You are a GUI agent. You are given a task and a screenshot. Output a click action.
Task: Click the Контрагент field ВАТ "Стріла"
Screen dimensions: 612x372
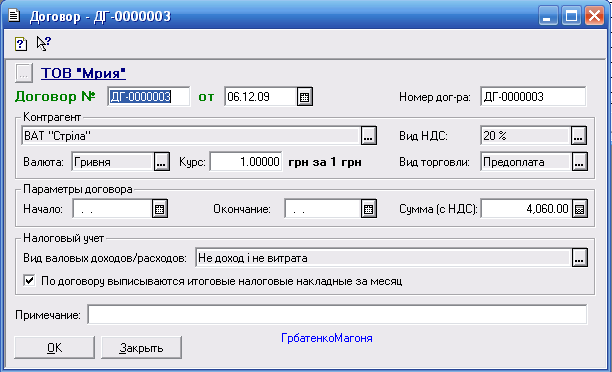coord(191,135)
